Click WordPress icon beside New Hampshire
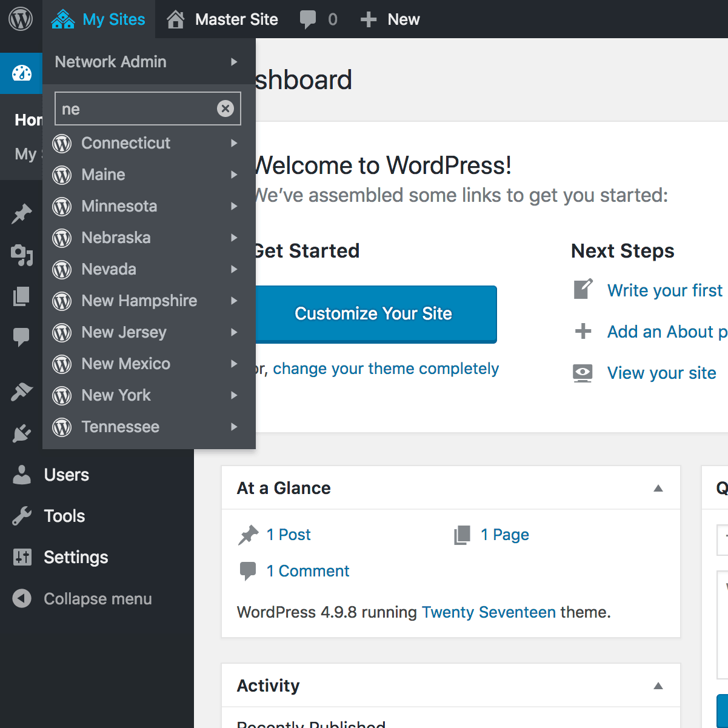728x728 pixels. [62, 301]
